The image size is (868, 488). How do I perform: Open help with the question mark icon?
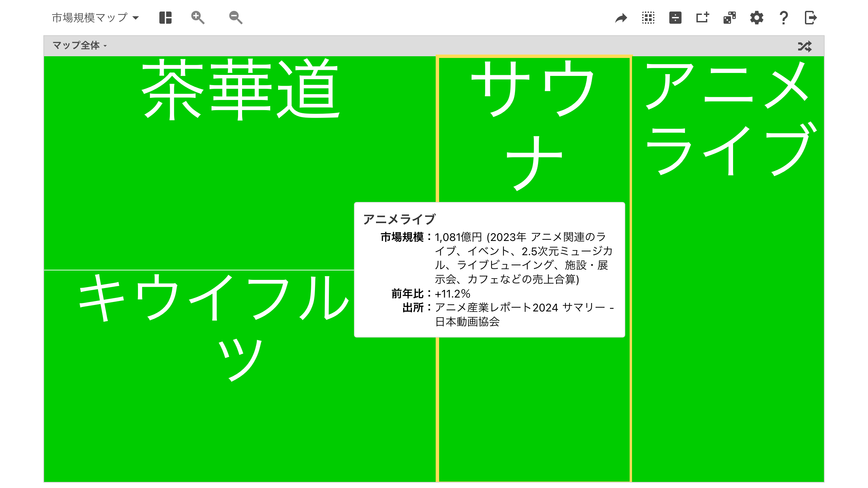tap(784, 18)
